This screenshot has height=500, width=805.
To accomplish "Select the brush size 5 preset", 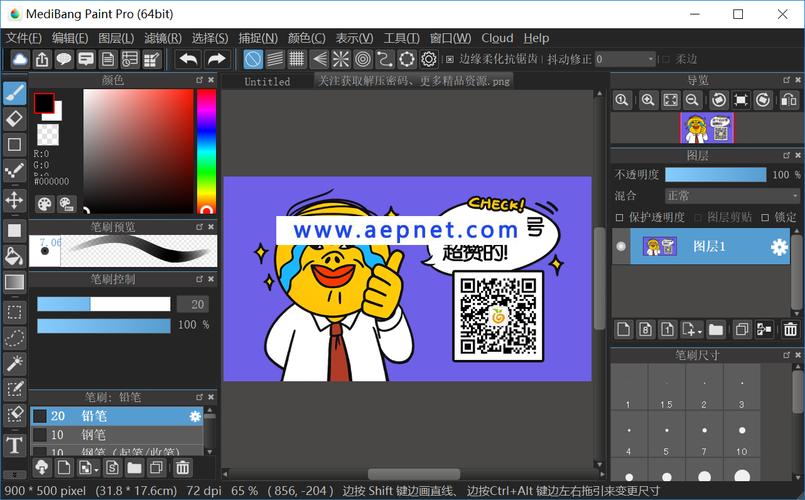I will tap(666, 434).
